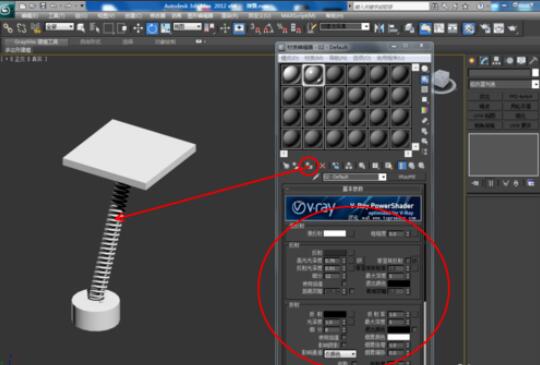Open the last menu in the Material Editor window

390,58
